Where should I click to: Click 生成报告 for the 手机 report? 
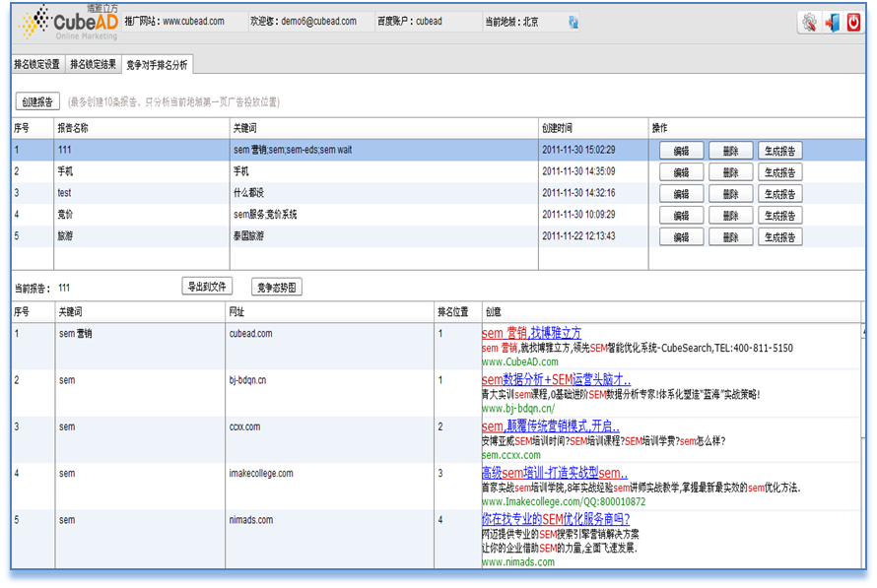tap(780, 172)
